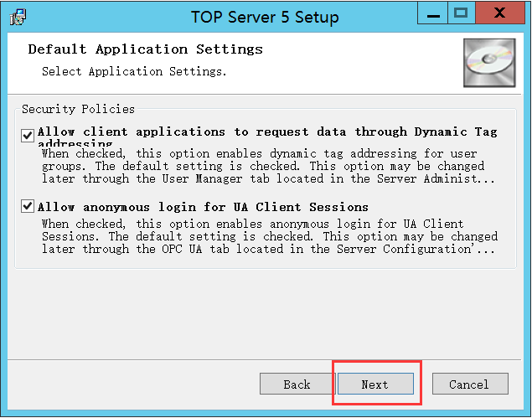Click the empty area below the Security Policies group
The width and height of the screenshot is (532, 418).
[x=266, y=310]
